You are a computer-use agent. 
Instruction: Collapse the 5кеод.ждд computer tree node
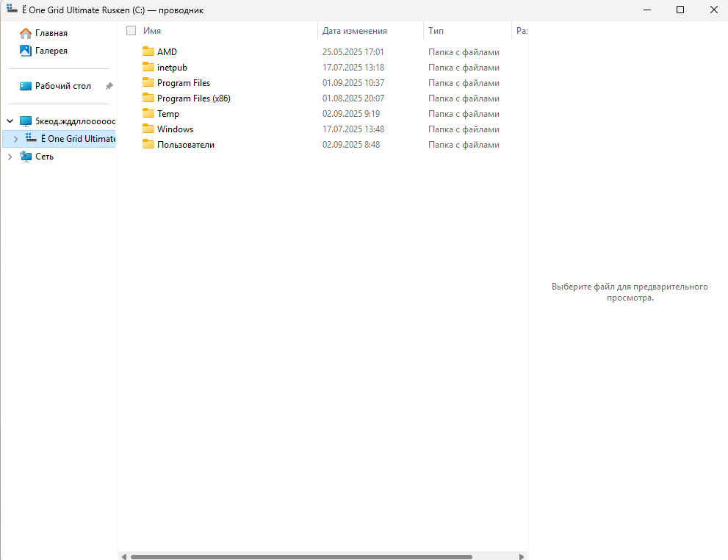(x=10, y=121)
